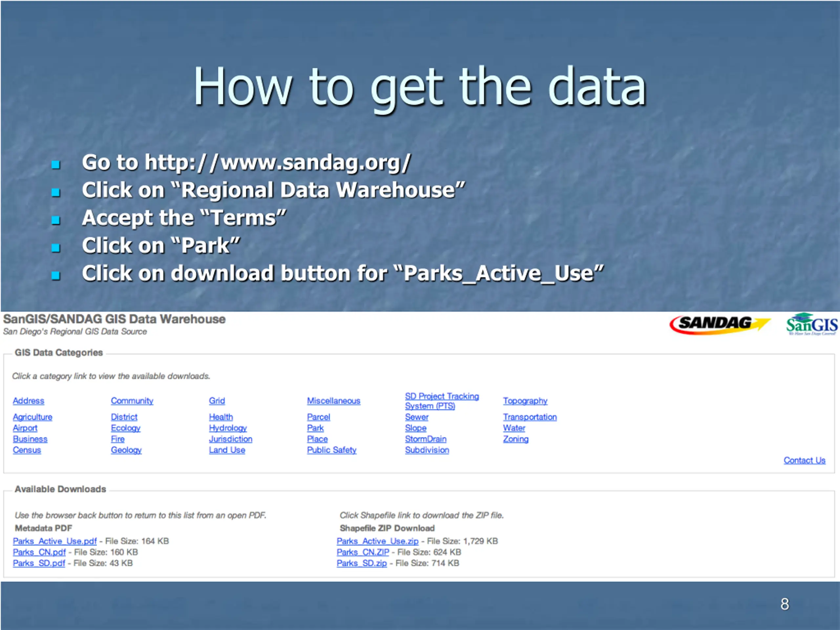Open SD Project Tracking System (PTS) link
Image resolution: width=840 pixels, height=630 pixels.
coord(442,401)
